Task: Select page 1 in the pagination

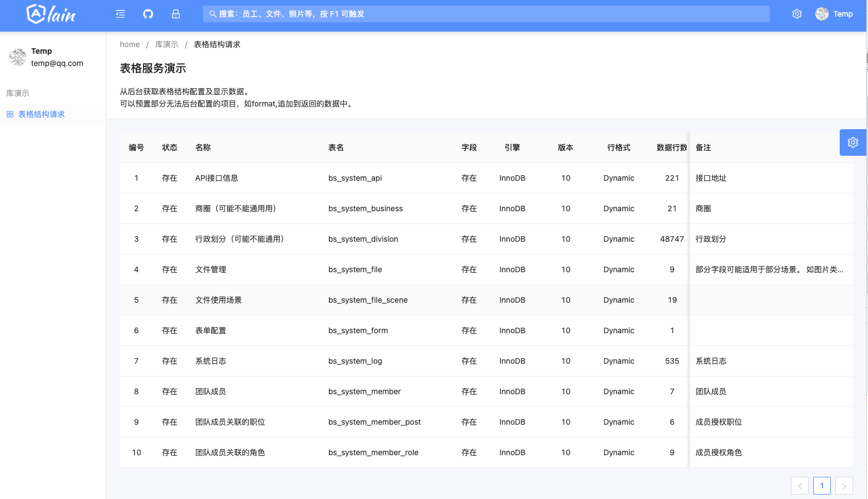Action: click(x=821, y=485)
